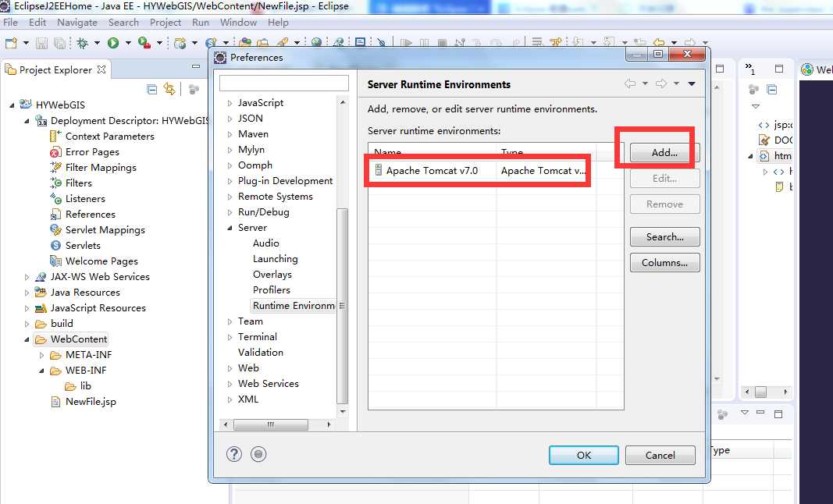
Task: Cancel the Preferences dialog
Action: click(660, 455)
